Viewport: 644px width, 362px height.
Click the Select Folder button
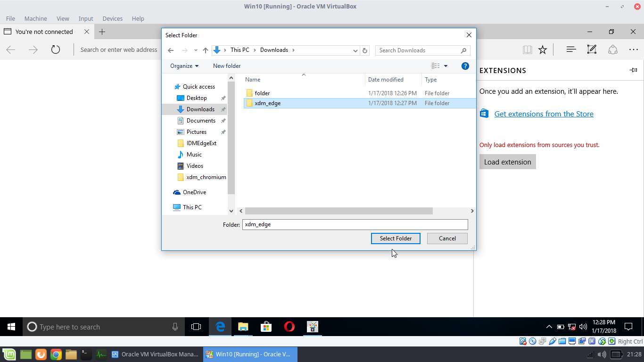[396, 239]
